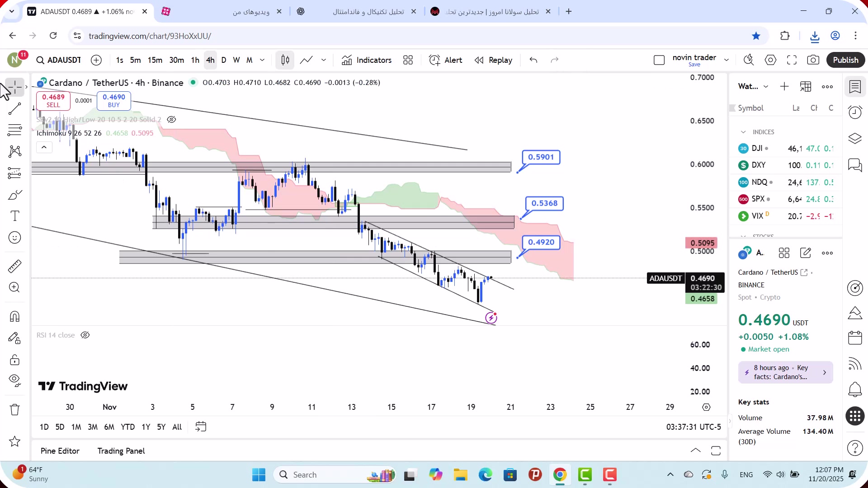The image size is (868, 488).
Task: Select the trend line drawing tool
Action: click(x=15, y=108)
